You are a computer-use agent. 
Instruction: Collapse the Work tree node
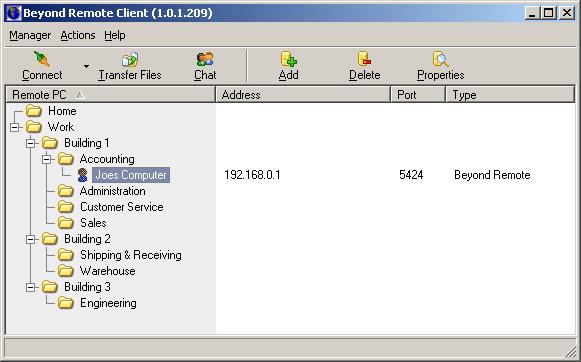(14, 127)
